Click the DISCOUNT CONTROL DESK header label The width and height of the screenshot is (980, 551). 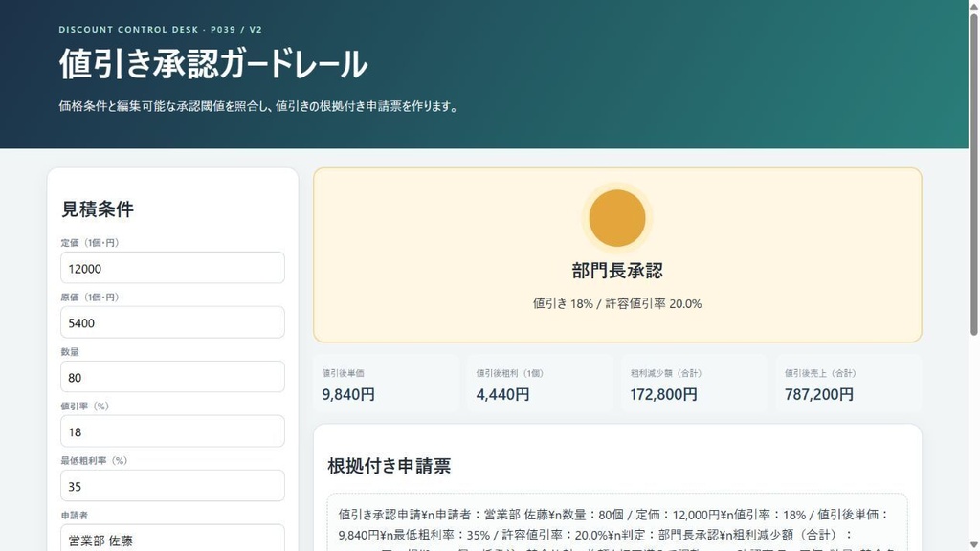[x=161, y=30]
